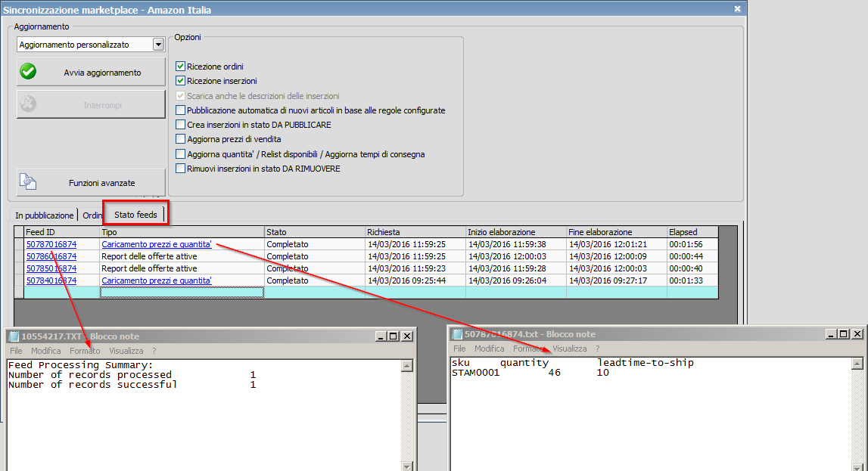
Task: Close the 10554217.TXT Blocco note window
Action: (407, 336)
